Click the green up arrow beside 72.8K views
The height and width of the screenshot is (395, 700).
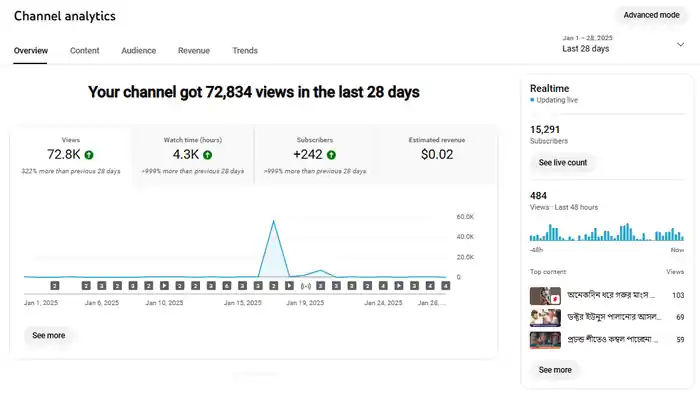click(89, 155)
